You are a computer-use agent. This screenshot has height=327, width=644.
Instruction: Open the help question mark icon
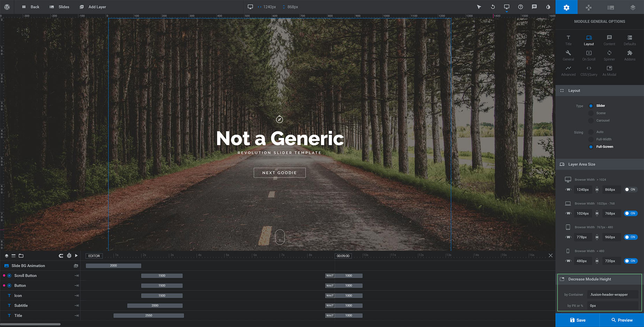[520, 7]
